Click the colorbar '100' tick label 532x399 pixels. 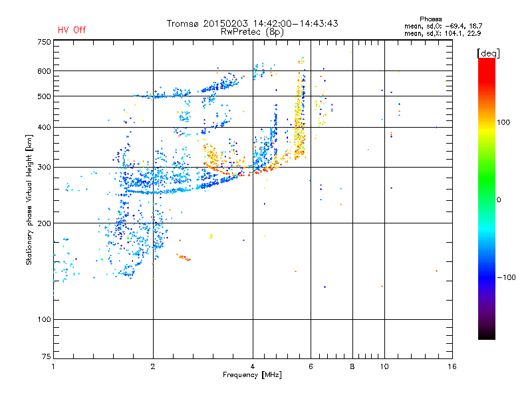point(503,122)
